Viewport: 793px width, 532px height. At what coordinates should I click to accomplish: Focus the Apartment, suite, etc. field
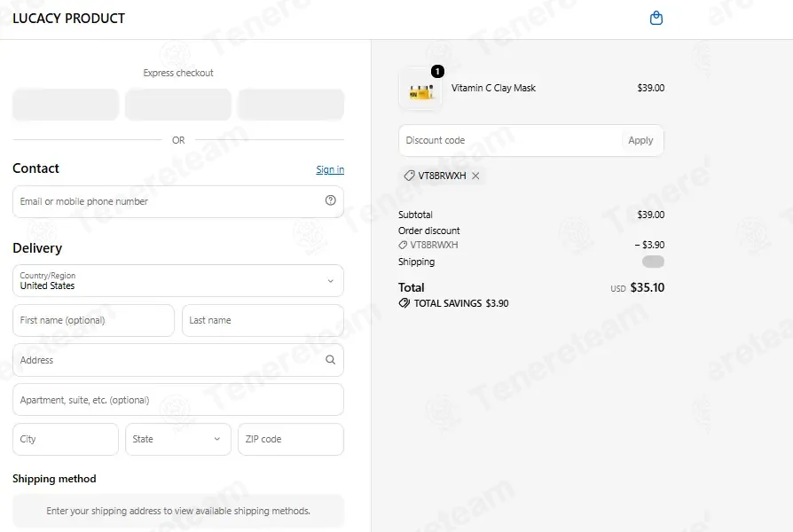click(178, 400)
